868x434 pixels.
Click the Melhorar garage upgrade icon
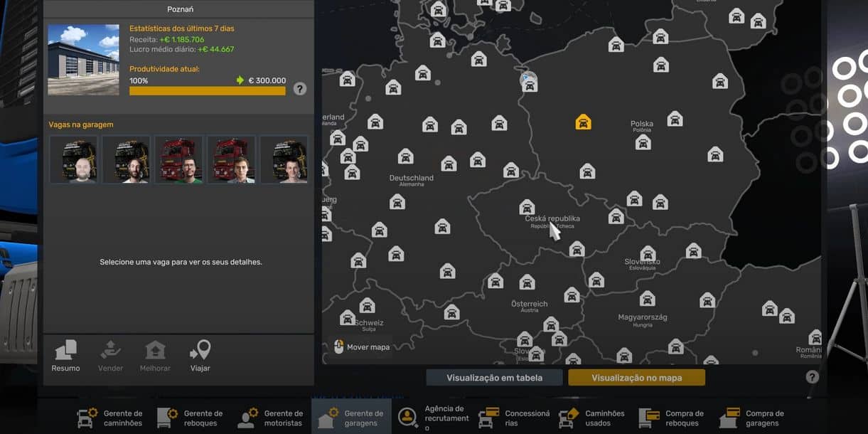click(x=155, y=356)
